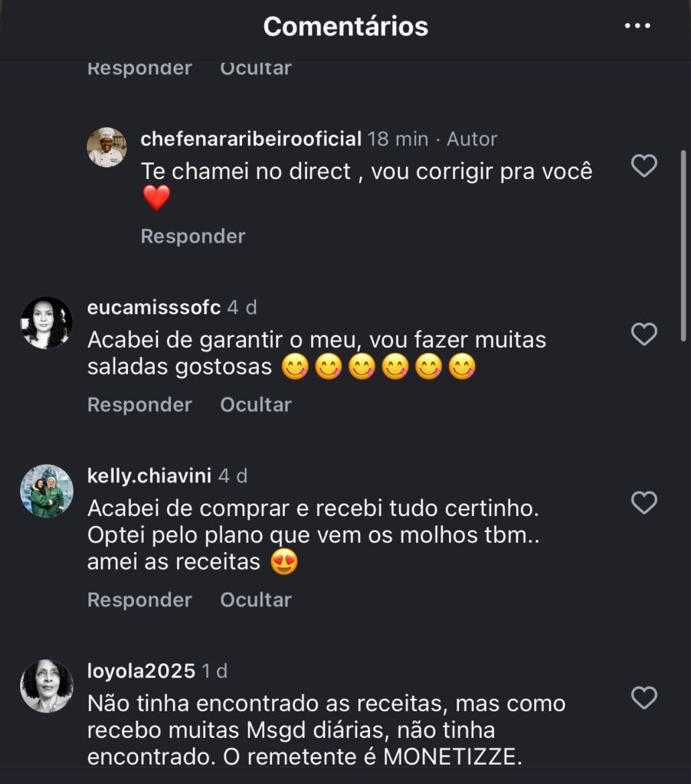The image size is (691, 784).
Task: Open eucamisssofc's profile avatar
Action: [47, 322]
